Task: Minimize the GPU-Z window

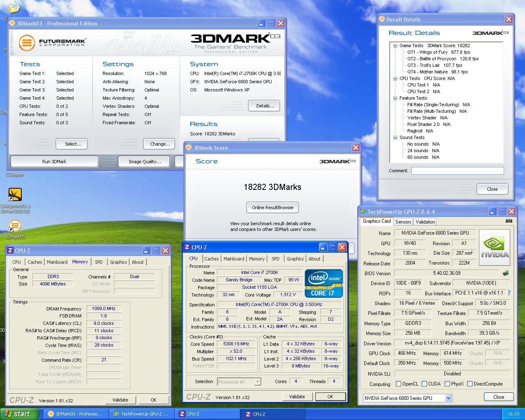Action: (493, 211)
